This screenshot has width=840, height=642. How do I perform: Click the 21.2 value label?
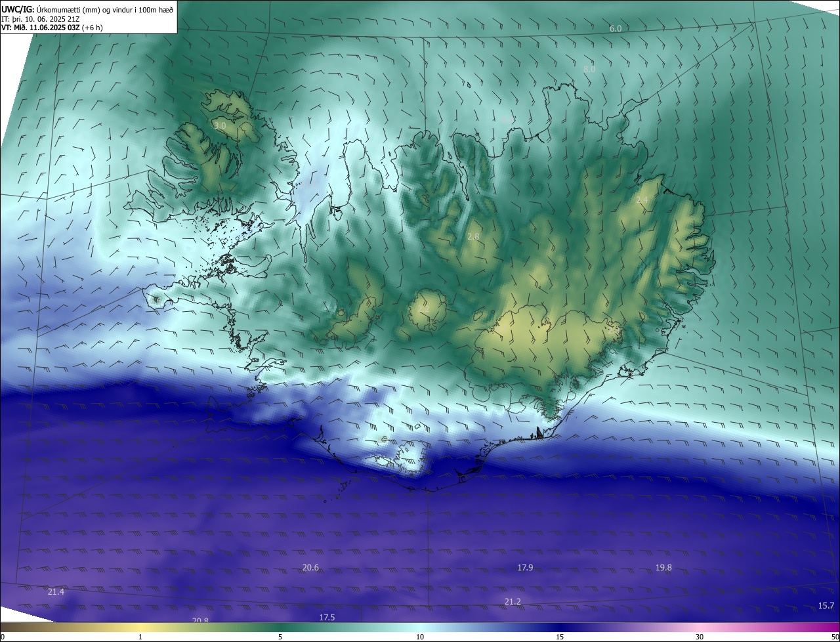513,602
